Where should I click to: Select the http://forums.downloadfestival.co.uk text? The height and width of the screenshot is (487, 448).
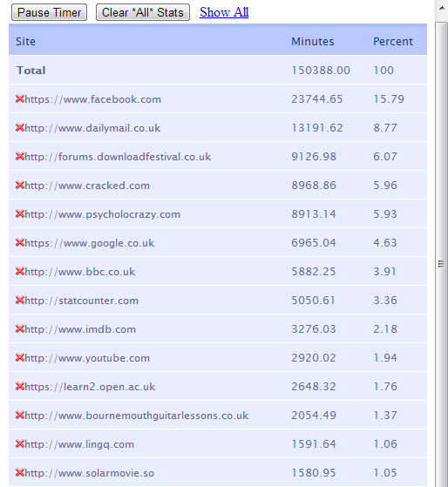(x=118, y=157)
